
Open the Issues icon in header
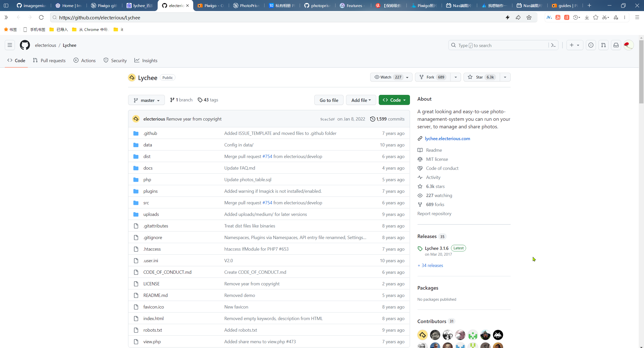tap(591, 45)
